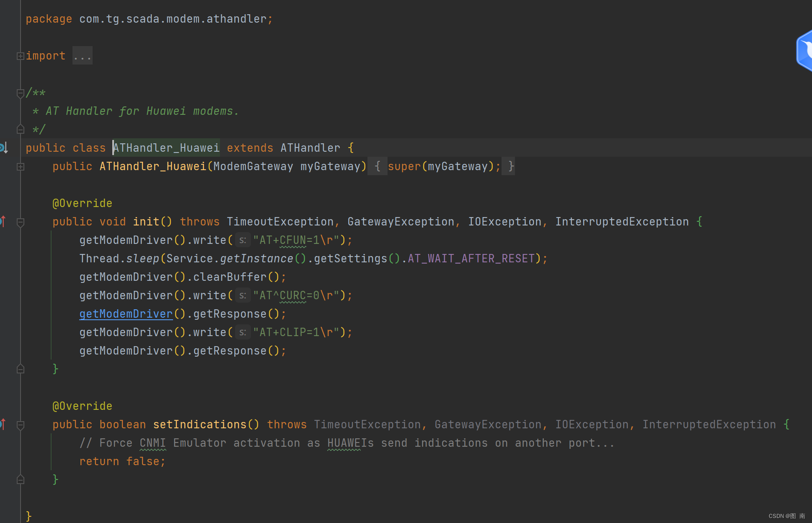
Task: Collapse the Javadoc comment at its opening marker
Action: (20, 93)
